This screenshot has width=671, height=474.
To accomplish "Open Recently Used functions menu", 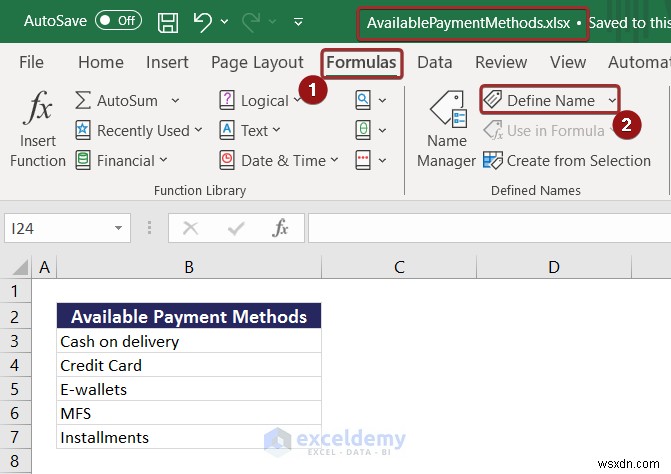I will (149, 130).
